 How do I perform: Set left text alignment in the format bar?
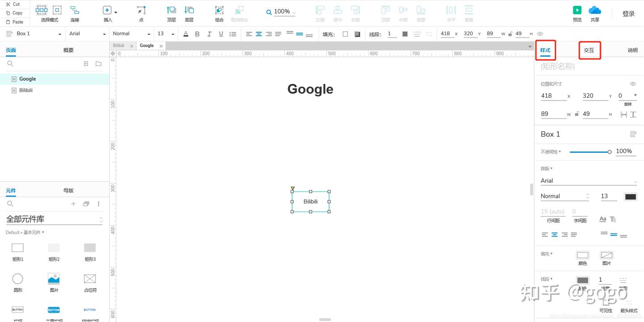click(249, 34)
